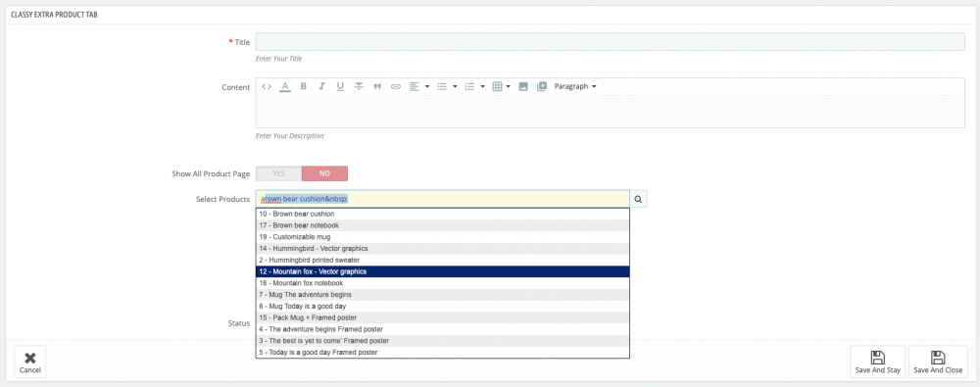This screenshot has width=980, height=387.
Task: Apply blockquote formatting
Action: point(377,86)
